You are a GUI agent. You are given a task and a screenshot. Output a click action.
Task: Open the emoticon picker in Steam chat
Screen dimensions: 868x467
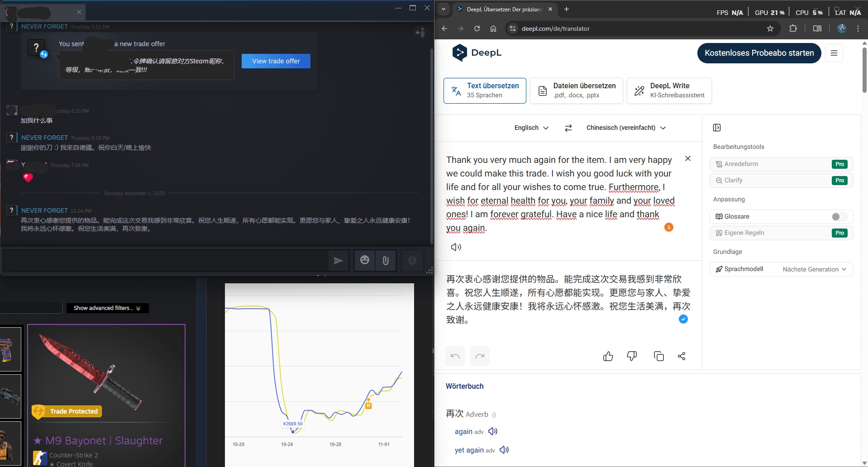tap(365, 260)
